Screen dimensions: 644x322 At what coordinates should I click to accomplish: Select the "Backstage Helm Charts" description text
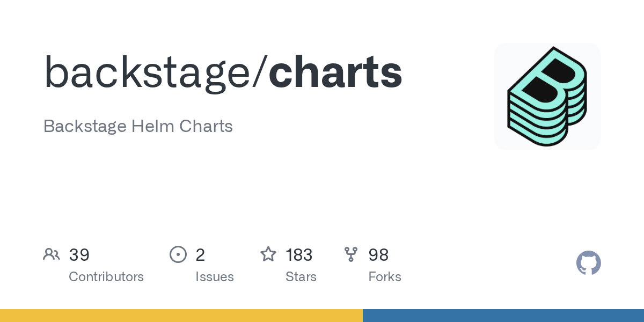tap(138, 126)
